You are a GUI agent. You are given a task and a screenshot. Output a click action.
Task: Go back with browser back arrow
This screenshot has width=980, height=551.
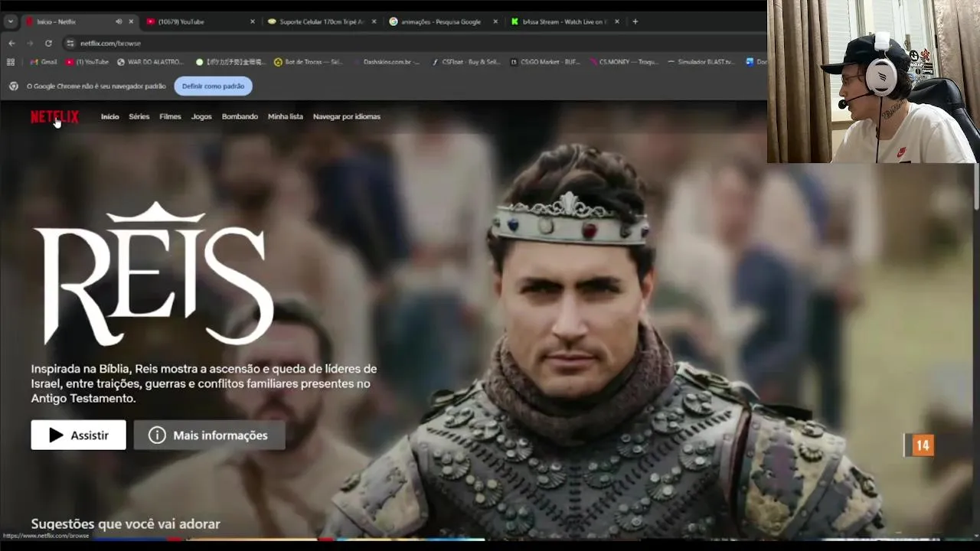11,43
